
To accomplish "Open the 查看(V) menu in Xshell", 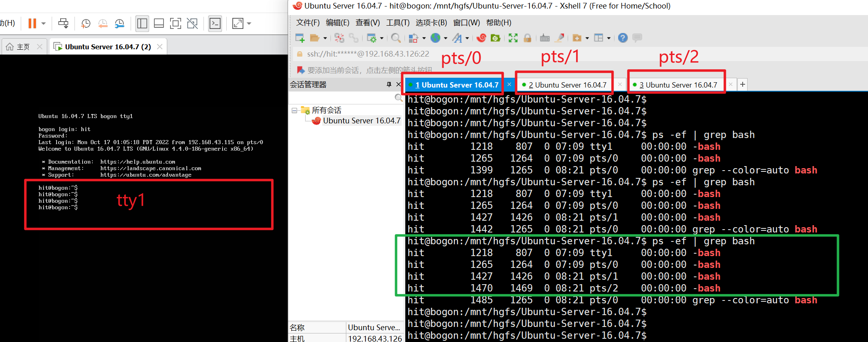I will coord(367,23).
